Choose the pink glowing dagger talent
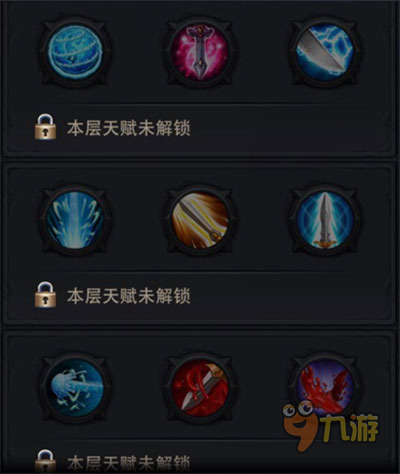This screenshot has width=400, height=474. [200, 52]
